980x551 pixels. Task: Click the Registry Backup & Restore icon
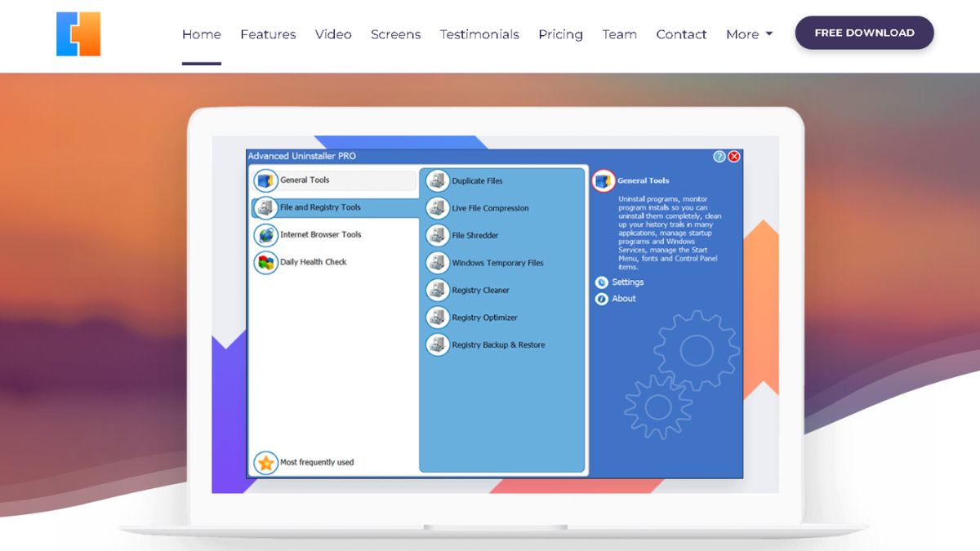[438, 345]
